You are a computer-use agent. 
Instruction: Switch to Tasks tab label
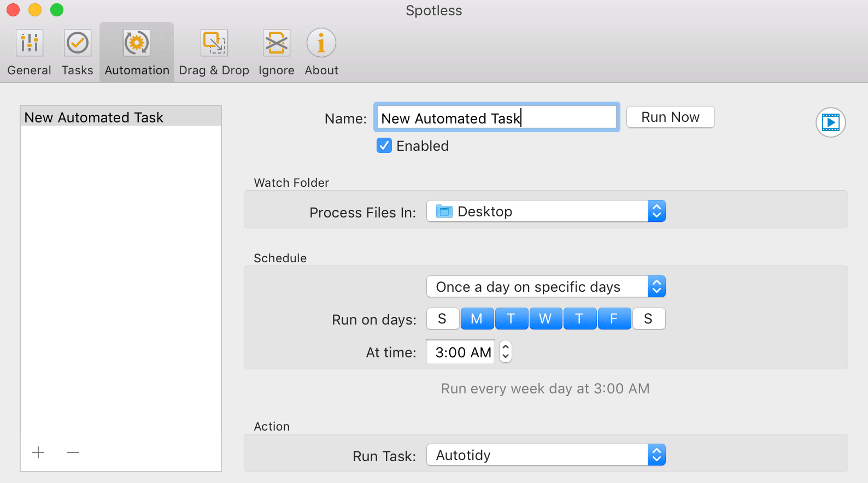pos(78,70)
